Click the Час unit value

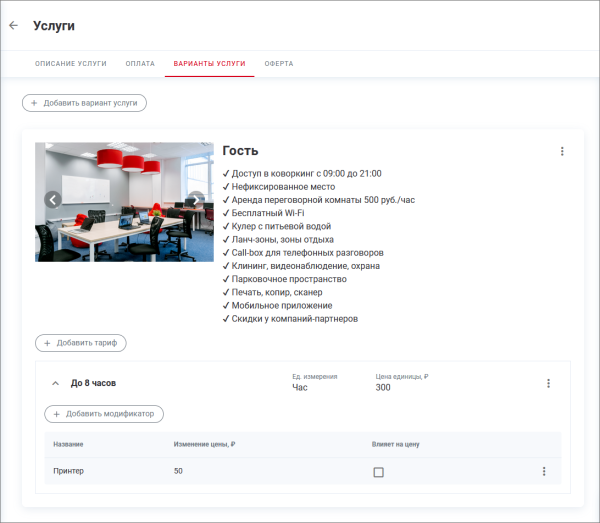click(x=300, y=388)
